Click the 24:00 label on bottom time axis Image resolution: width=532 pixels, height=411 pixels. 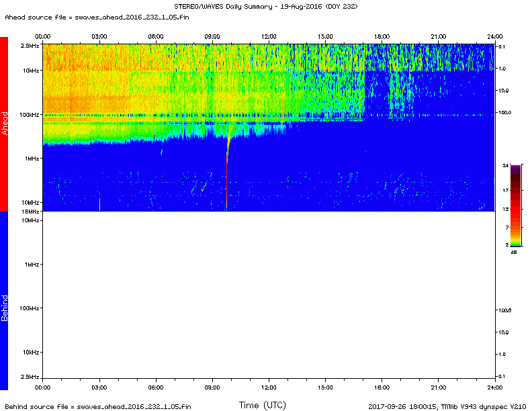tap(494, 387)
